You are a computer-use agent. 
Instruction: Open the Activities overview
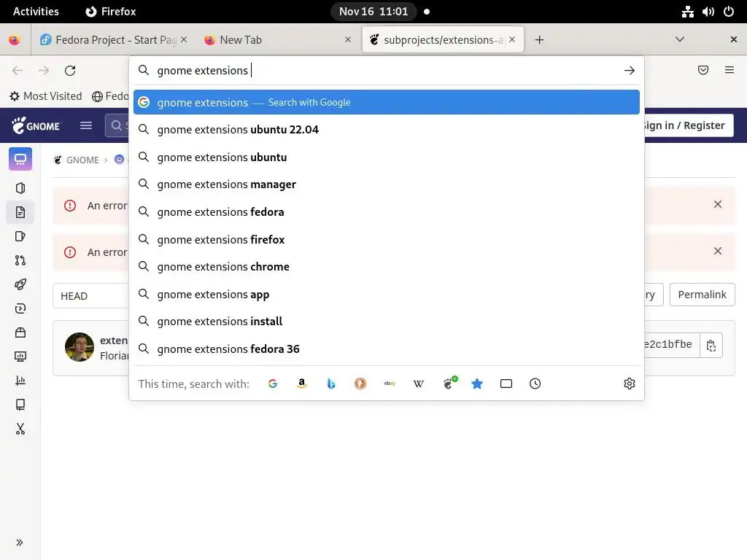coord(36,12)
